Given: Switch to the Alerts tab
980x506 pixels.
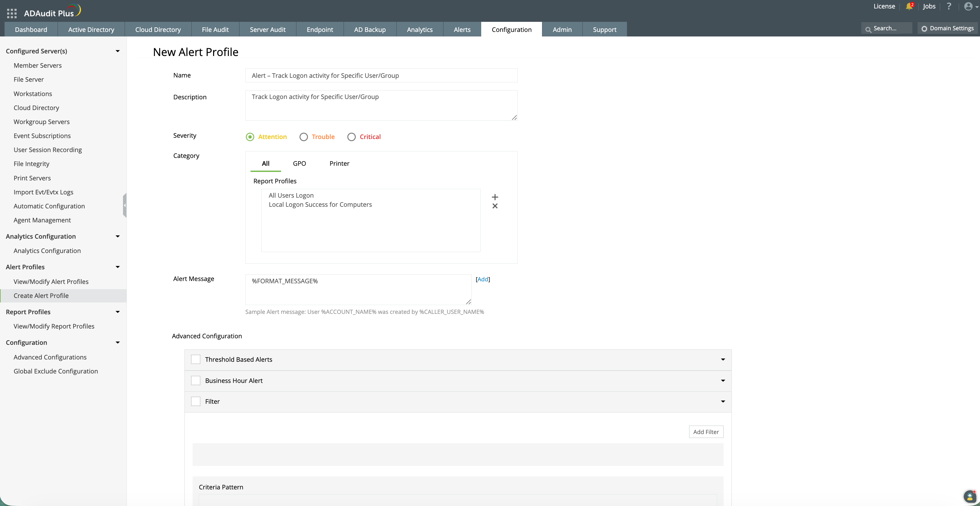Looking at the screenshot, I should (x=462, y=30).
